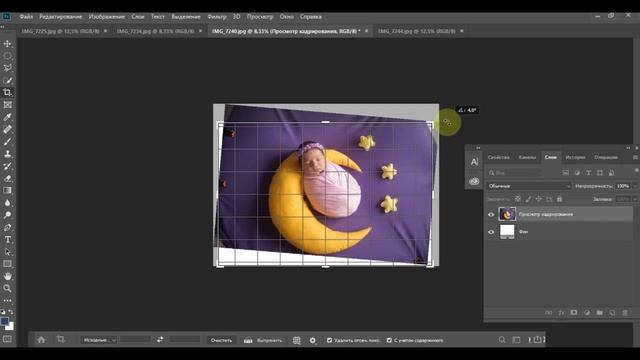Select the Quick Selection brush tool
Screen dimensions: 640x360
coord(7,80)
